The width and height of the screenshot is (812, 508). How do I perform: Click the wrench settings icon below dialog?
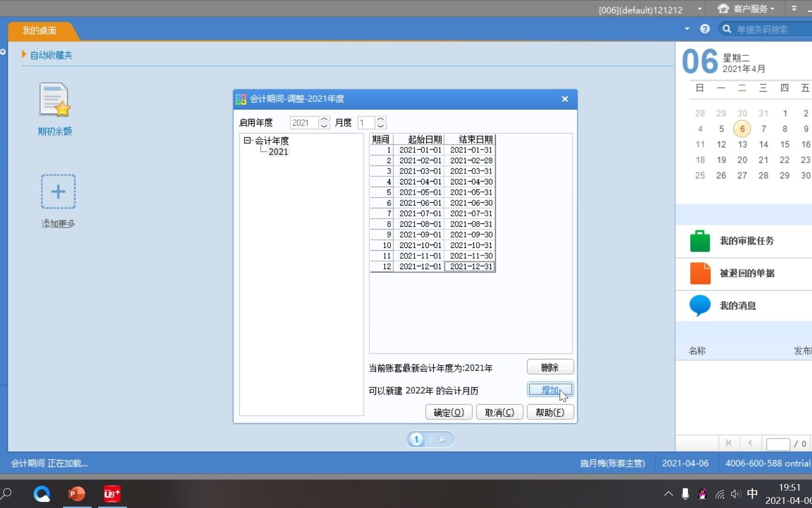coord(442,439)
